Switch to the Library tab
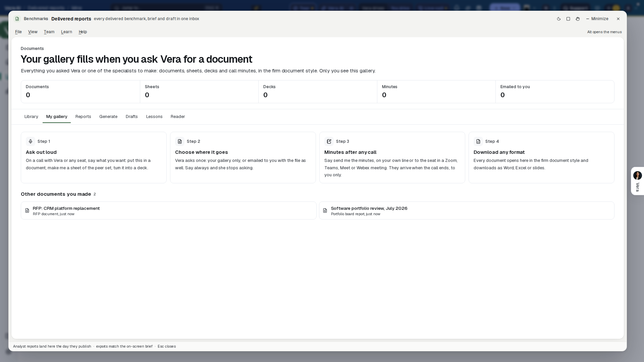 tap(31, 117)
